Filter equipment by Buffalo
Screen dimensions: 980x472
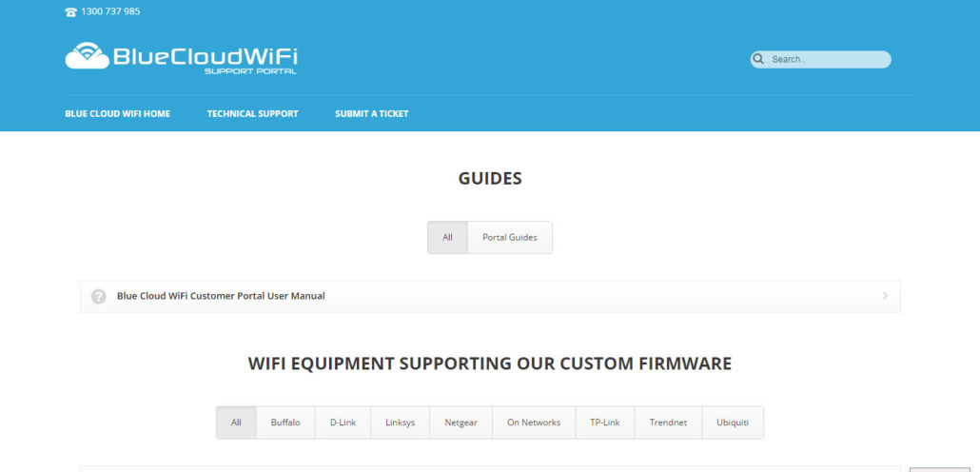tap(285, 423)
